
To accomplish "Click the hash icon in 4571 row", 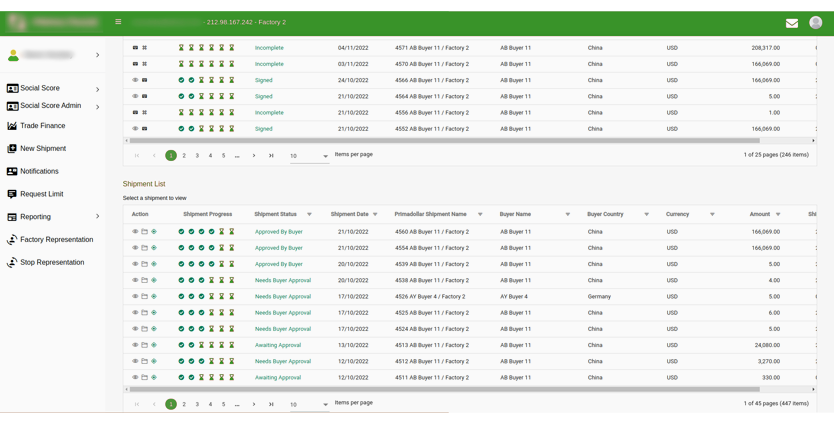I will coord(144,48).
